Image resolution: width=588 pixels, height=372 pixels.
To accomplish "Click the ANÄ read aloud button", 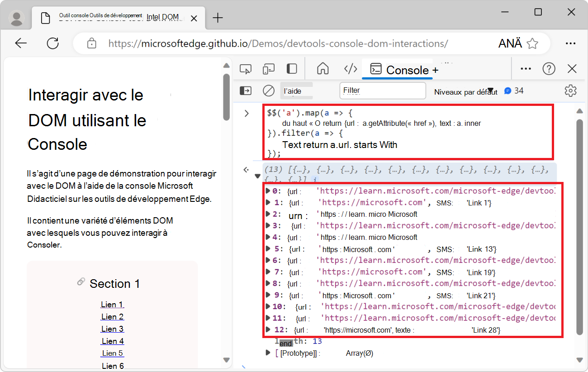I will tap(510, 43).
